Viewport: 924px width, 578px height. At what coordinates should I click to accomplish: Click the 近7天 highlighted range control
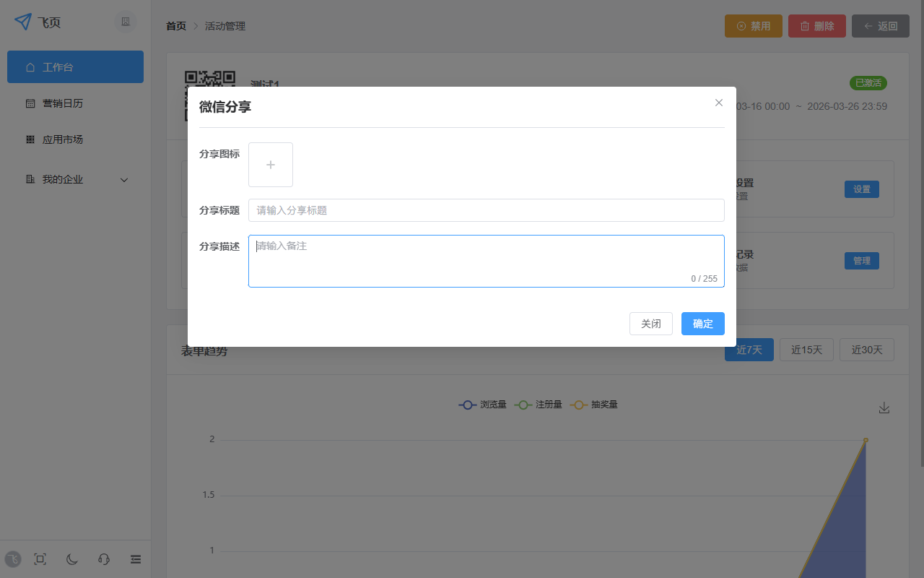(749, 349)
